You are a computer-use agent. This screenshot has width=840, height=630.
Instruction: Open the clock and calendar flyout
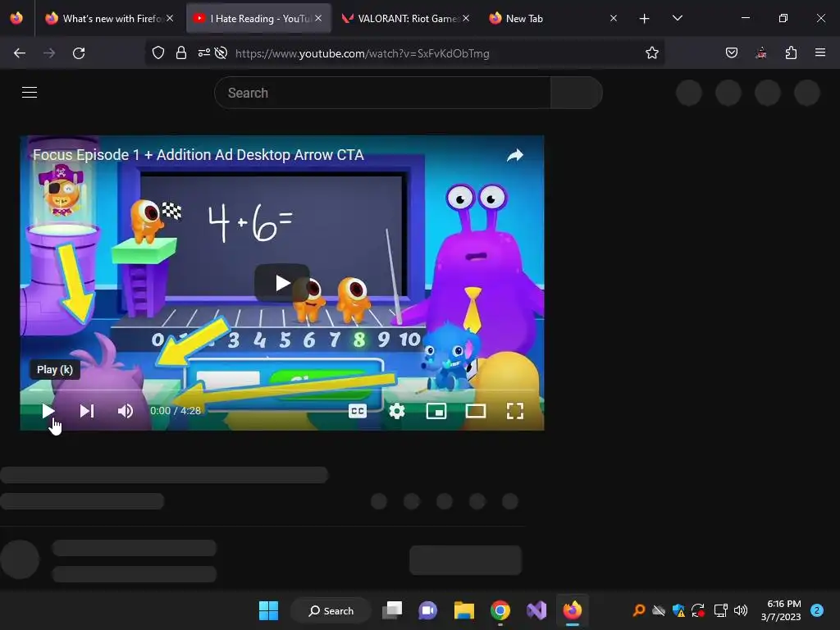(x=782, y=610)
